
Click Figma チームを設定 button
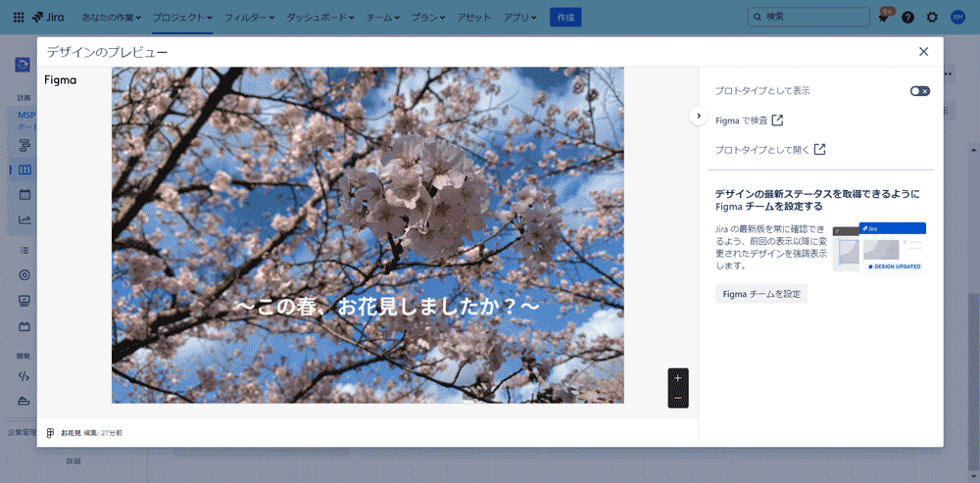761,293
